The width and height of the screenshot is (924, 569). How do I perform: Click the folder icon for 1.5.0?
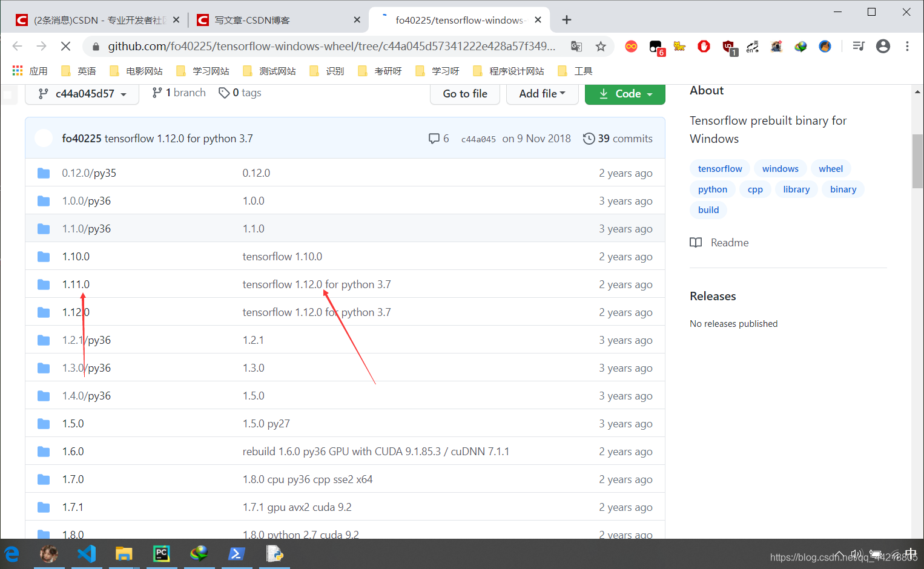pyautogui.click(x=44, y=424)
